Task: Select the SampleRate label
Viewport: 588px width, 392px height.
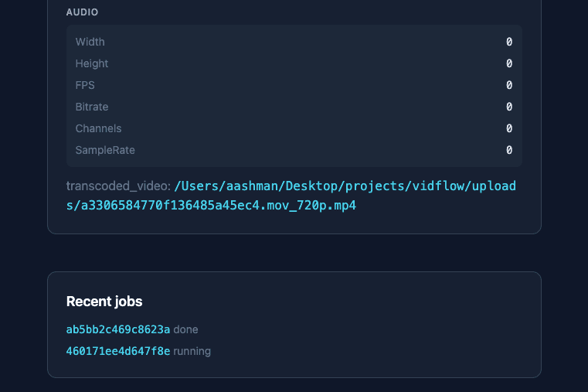Action: 105,150
